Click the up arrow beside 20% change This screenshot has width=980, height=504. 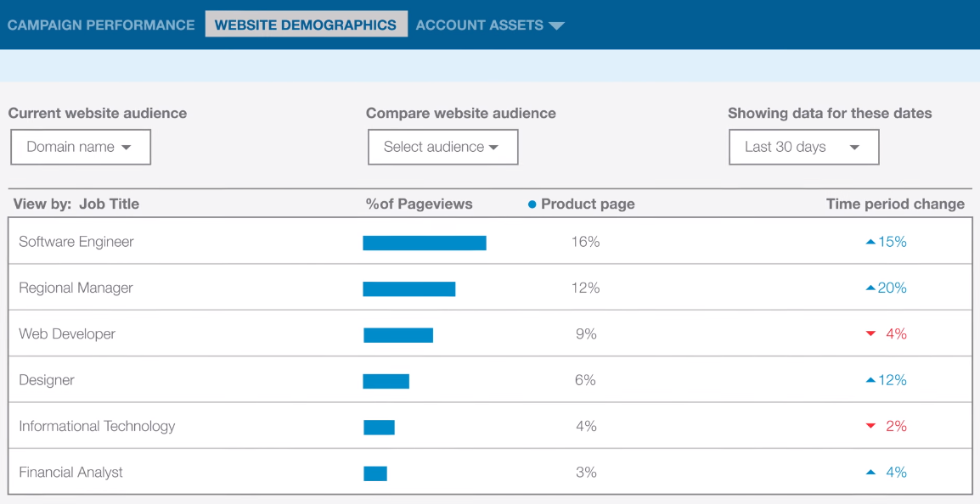(870, 288)
